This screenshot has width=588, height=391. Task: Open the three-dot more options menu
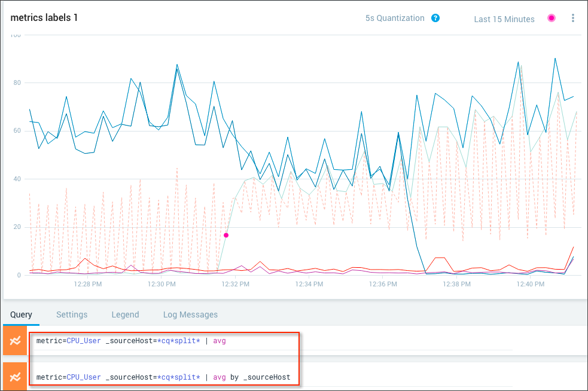tap(572, 18)
